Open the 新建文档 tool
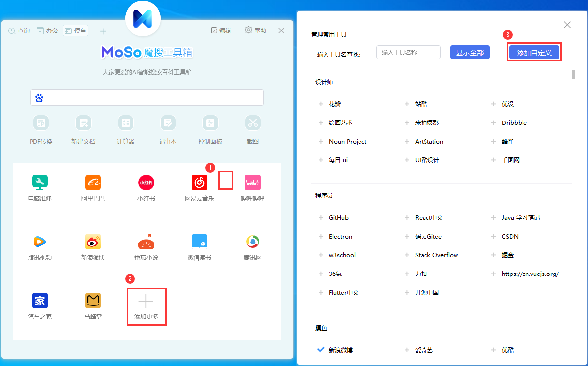Image resolution: width=588 pixels, height=366 pixels. [83, 129]
